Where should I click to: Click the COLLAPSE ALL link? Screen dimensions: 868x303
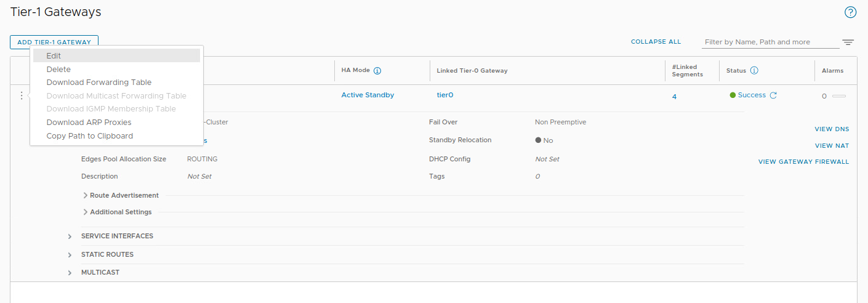(656, 42)
